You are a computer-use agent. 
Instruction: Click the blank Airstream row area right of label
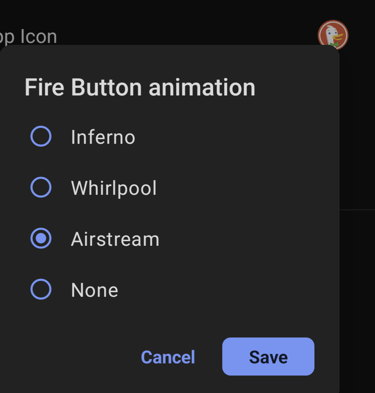(247, 239)
